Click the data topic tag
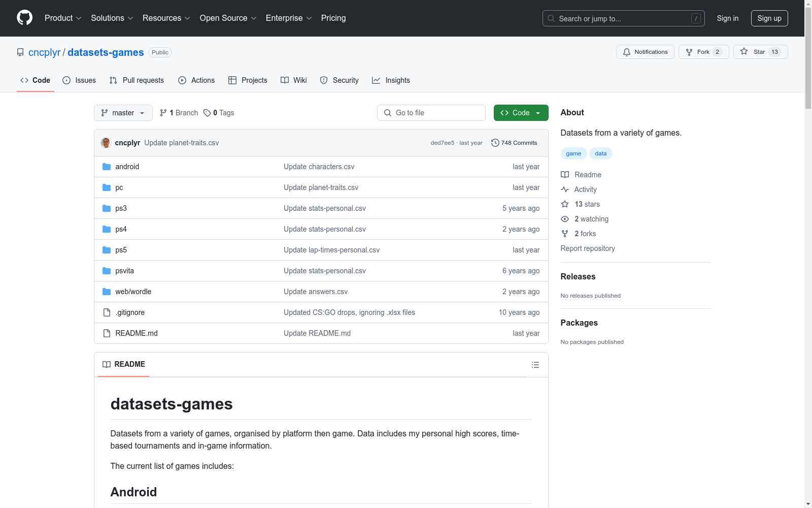 click(601, 153)
